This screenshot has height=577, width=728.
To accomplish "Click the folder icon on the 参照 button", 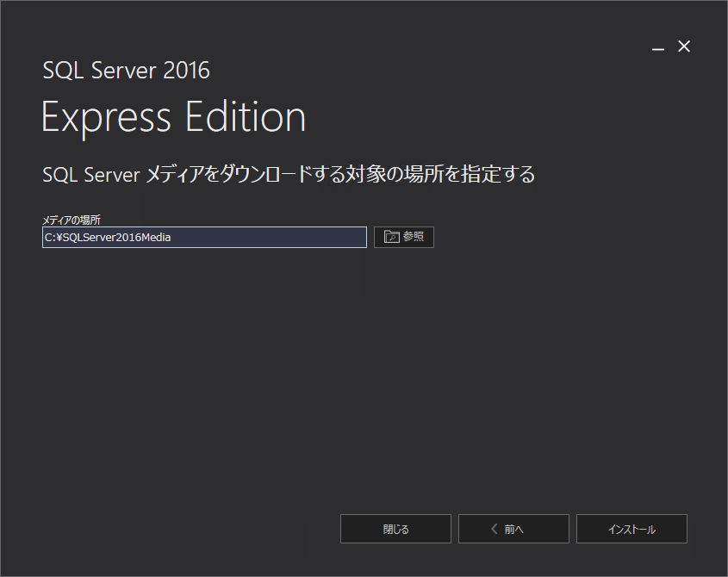I will click(x=392, y=237).
